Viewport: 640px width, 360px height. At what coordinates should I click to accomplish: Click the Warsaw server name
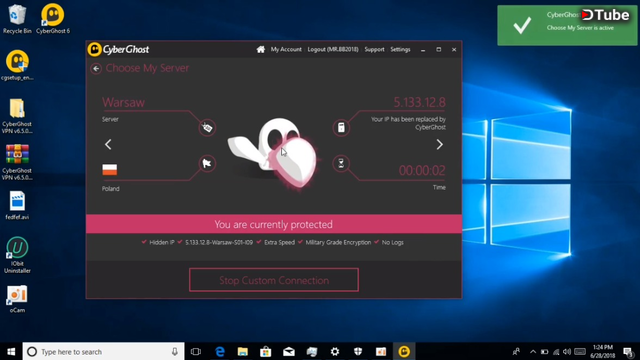click(123, 102)
